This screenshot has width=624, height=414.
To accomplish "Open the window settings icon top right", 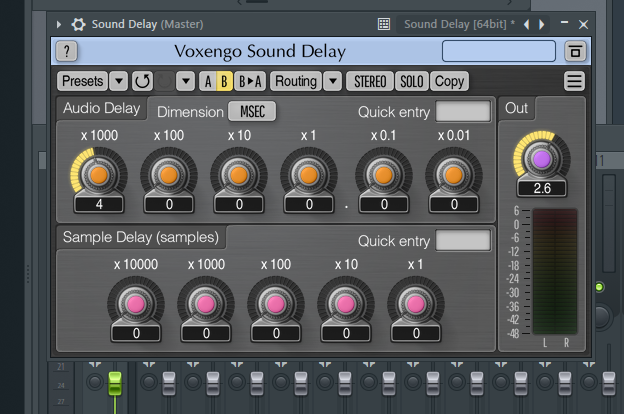I will 575,51.
